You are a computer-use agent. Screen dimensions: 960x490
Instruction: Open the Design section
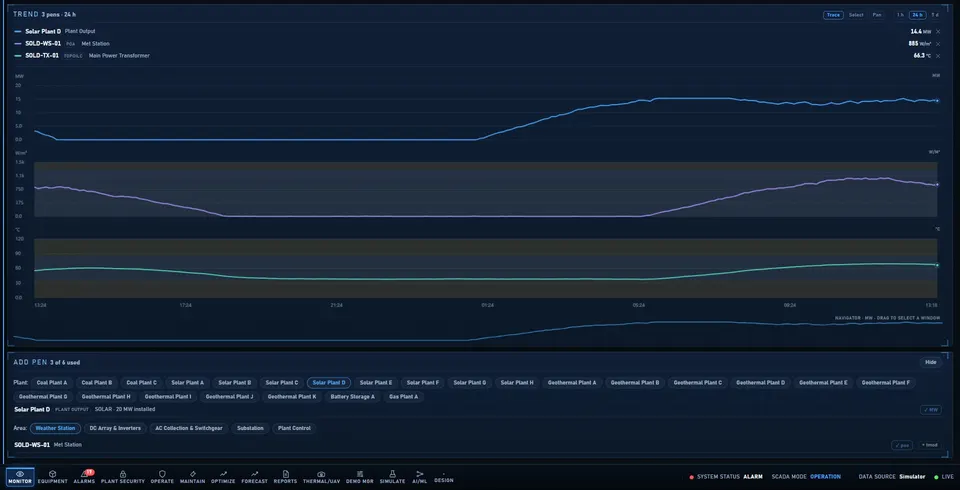pyautogui.click(x=444, y=478)
